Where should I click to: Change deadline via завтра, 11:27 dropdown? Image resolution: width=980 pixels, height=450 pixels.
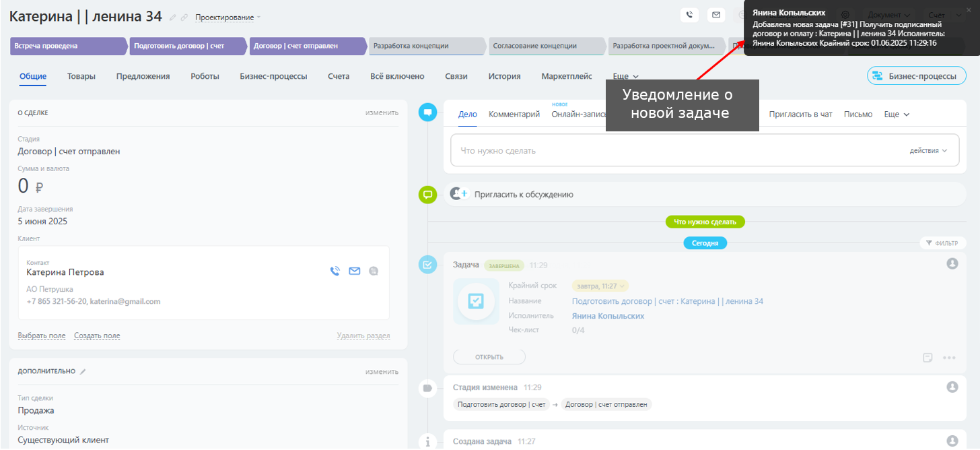pos(600,286)
